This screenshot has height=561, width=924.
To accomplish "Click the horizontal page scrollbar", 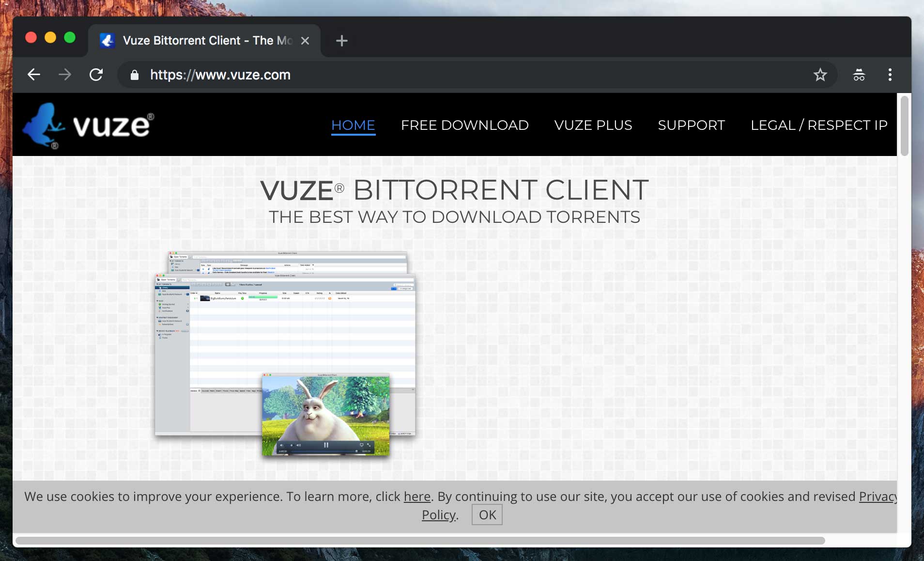I will point(420,540).
